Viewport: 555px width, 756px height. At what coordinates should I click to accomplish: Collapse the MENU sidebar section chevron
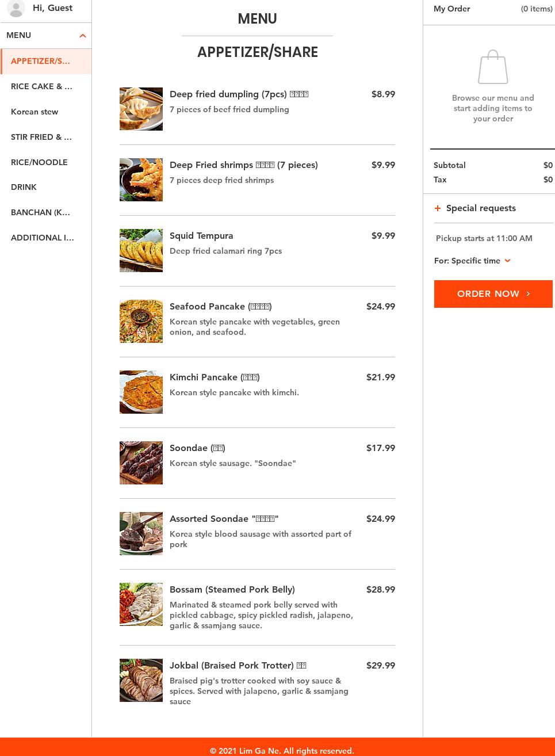coord(82,36)
